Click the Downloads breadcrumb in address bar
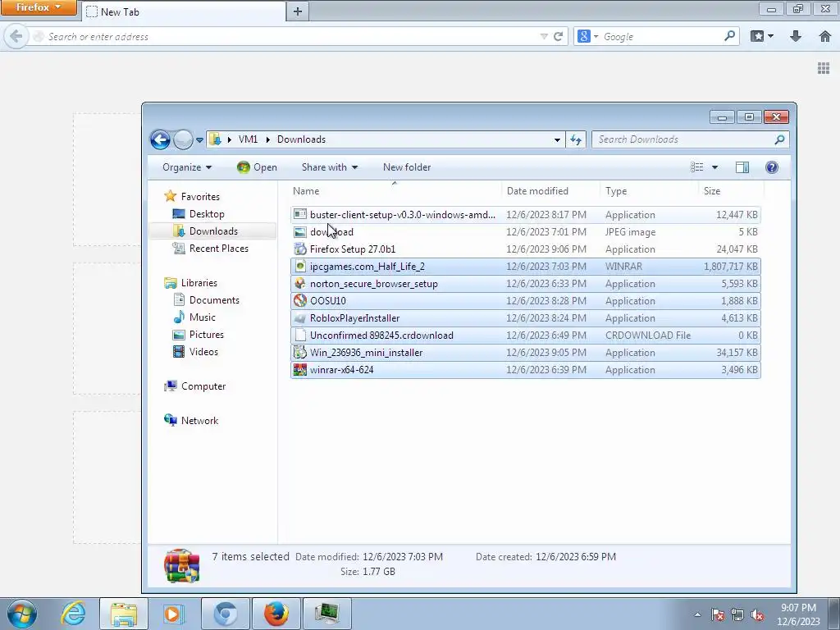840x630 pixels. point(301,139)
